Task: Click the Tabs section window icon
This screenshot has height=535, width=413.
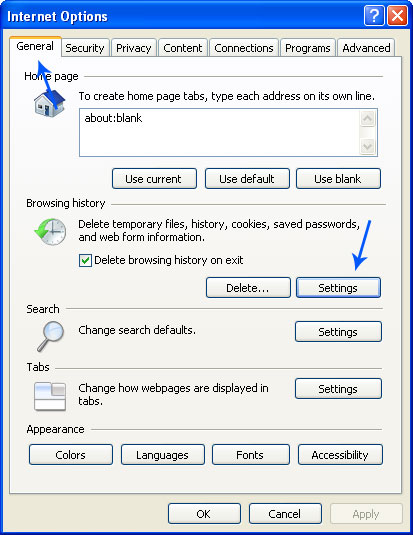Action: point(50,396)
